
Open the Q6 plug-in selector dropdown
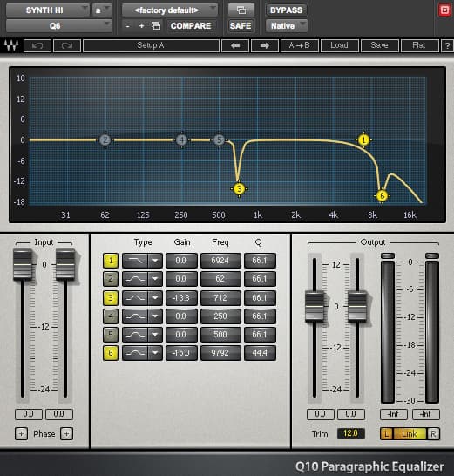[x=58, y=26]
